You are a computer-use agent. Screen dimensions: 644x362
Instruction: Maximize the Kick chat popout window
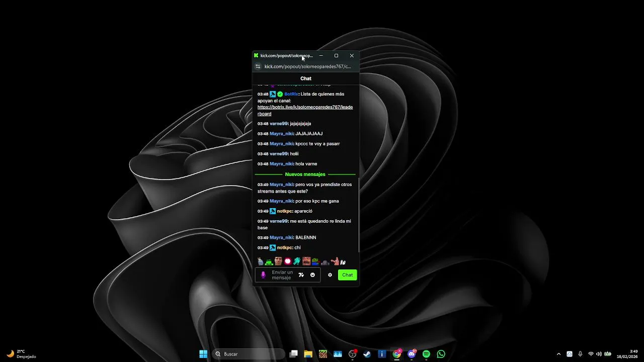click(336, 55)
